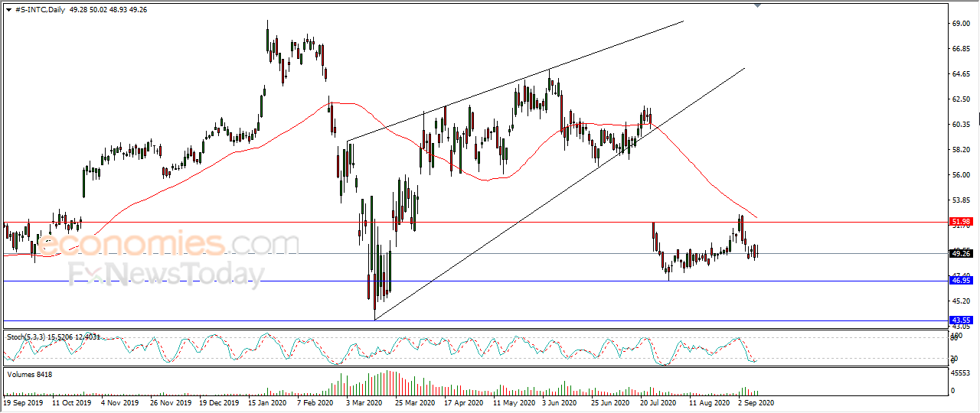
Task: Click the "11 Aug 2020" date label
Action: (x=710, y=402)
